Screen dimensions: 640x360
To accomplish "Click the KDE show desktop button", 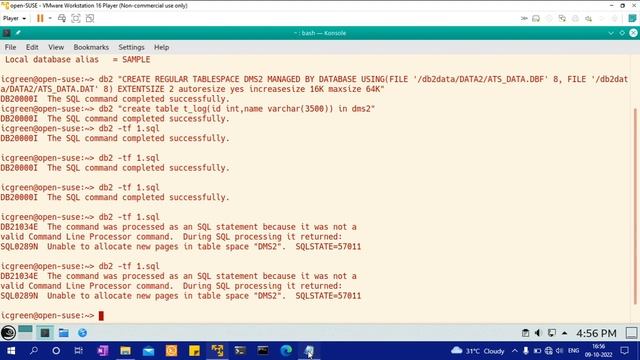I will 631,333.
